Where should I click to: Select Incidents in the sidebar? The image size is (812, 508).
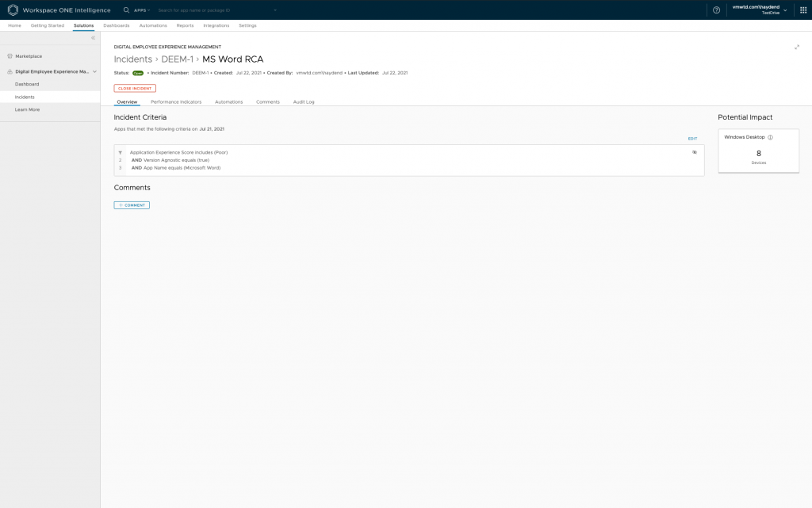(50, 97)
